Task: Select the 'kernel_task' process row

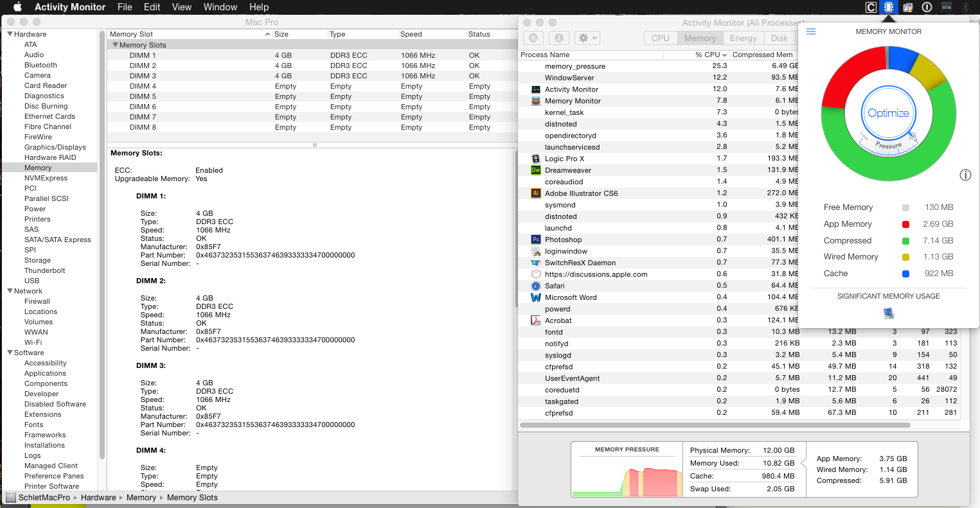Action: coord(659,112)
